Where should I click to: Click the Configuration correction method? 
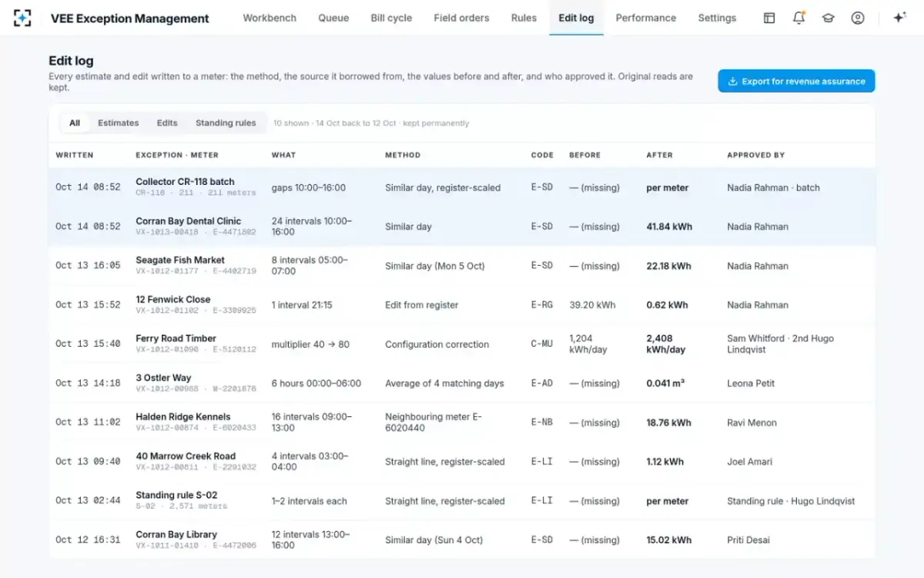(437, 344)
